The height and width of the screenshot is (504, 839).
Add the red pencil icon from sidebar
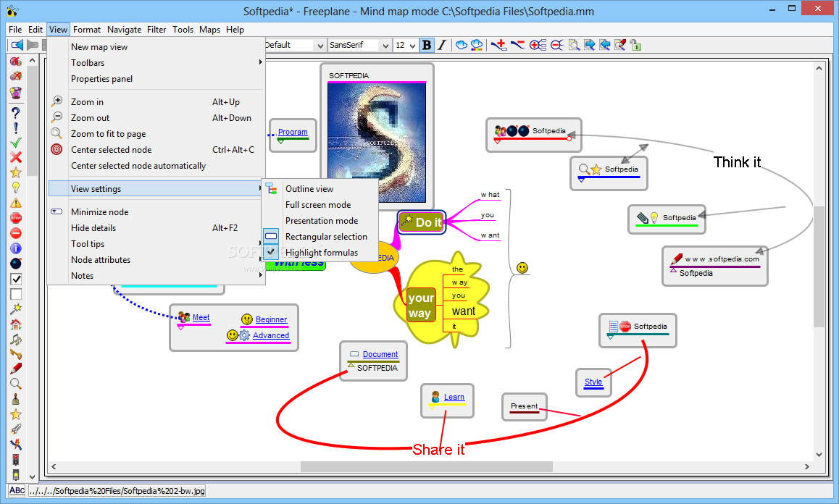(16, 369)
